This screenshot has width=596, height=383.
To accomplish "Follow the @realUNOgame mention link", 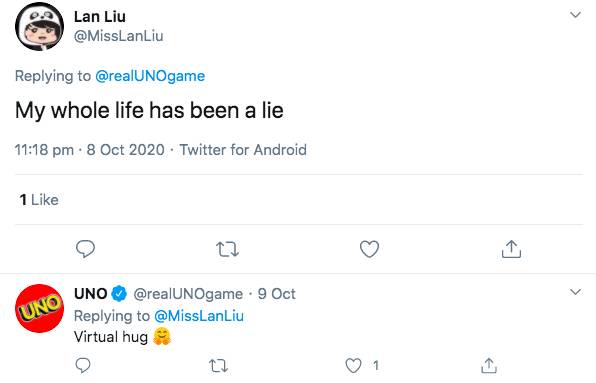I will click(x=150, y=76).
